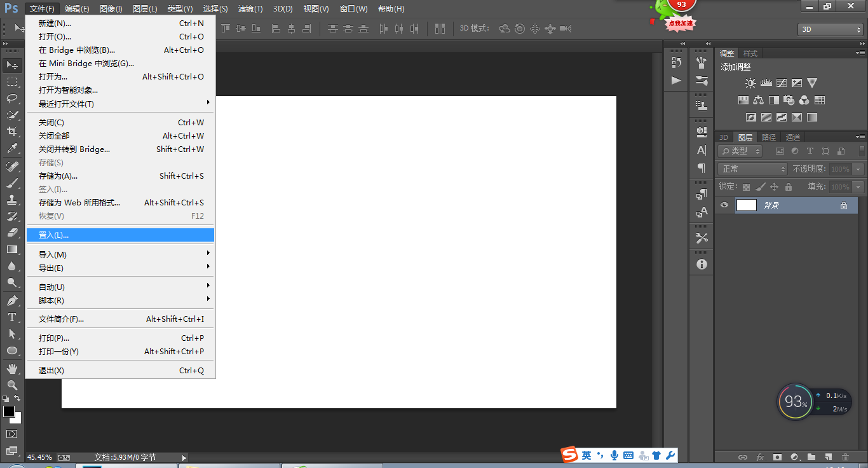Switch to the 样式 tab
This screenshot has height=468, width=868.
[750, 53]
